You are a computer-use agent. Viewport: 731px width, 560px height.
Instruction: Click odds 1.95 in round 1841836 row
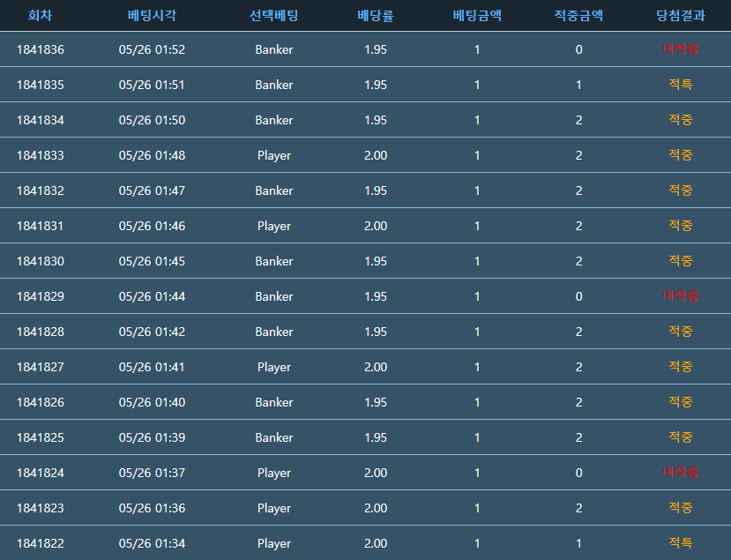(x=376, y=49)
